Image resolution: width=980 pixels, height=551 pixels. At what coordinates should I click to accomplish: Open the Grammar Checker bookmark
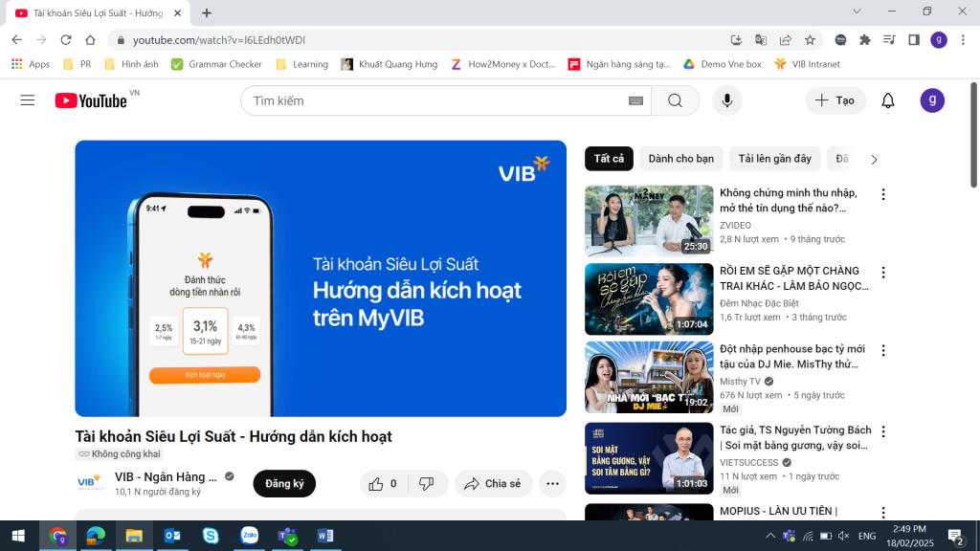(x=216, y=64)
